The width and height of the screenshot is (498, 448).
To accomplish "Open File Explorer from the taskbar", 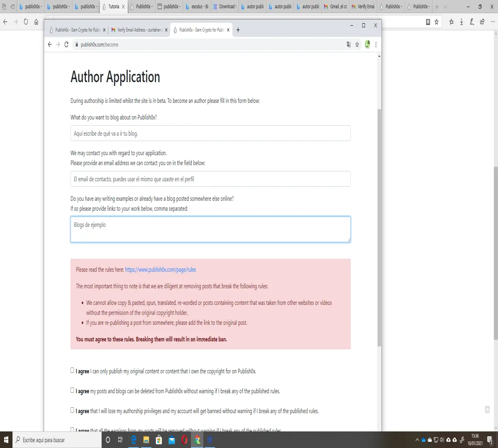I will click(x=146, y=440).
